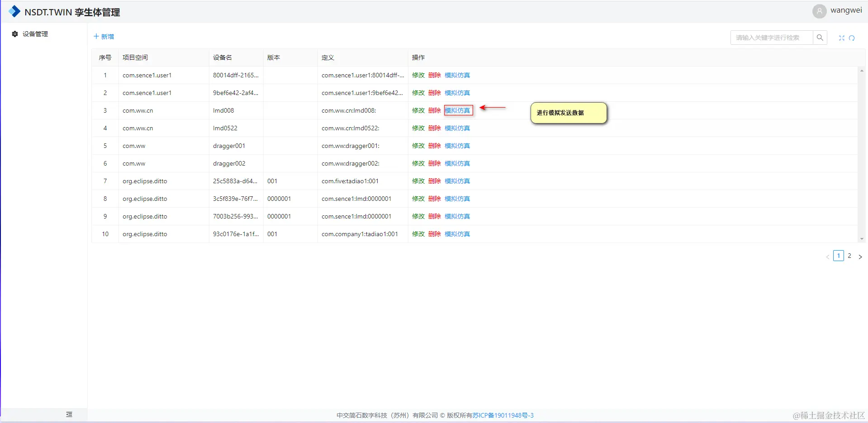Click the refresh table icon
Viewport: 868px width, 423px height.
pos(852,38)
